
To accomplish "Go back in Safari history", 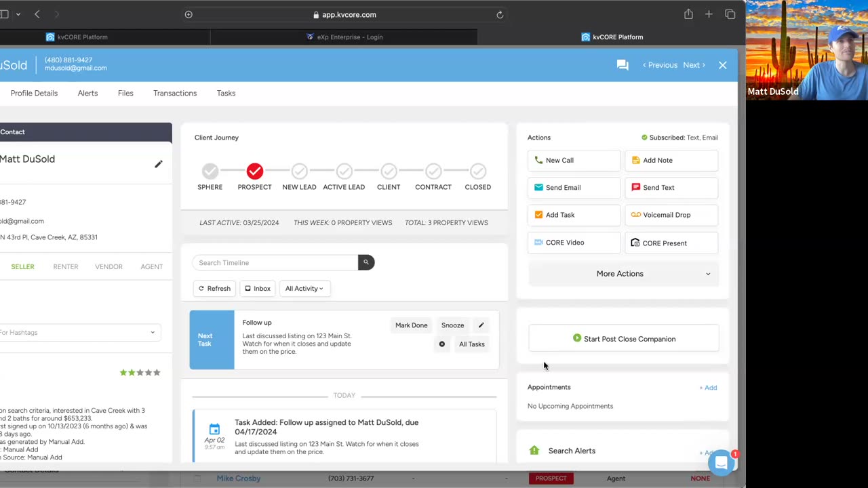I will click(x=37, y=14).
